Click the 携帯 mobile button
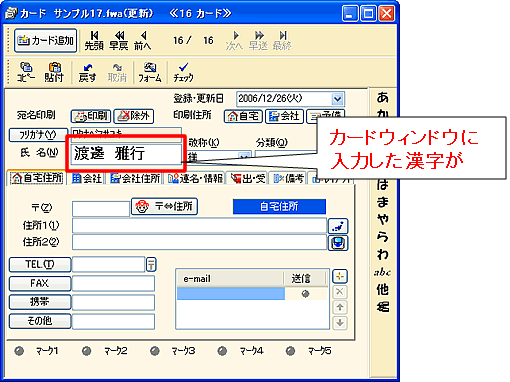The height and width of the screenshot is (382, 510). click(40, 302)
